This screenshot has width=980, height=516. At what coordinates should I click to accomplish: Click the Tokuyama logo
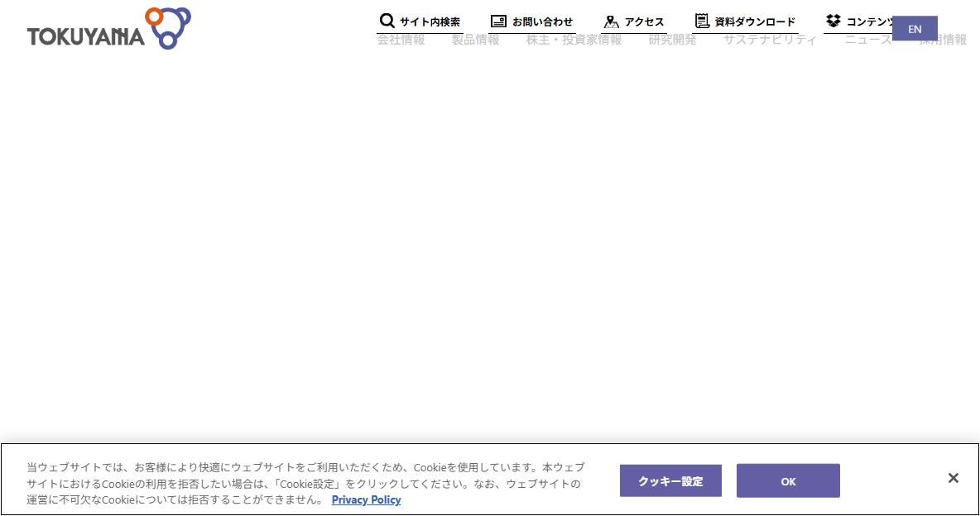(109, 29)
